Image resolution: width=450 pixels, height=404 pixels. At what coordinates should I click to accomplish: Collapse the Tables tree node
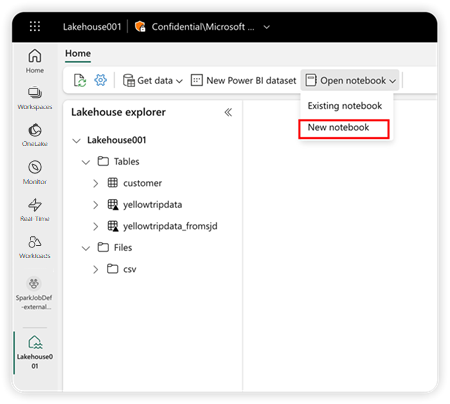tap(86, 162)
